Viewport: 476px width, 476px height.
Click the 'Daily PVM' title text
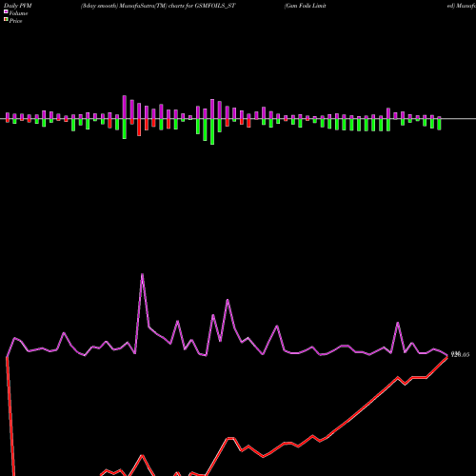point(18,6)
